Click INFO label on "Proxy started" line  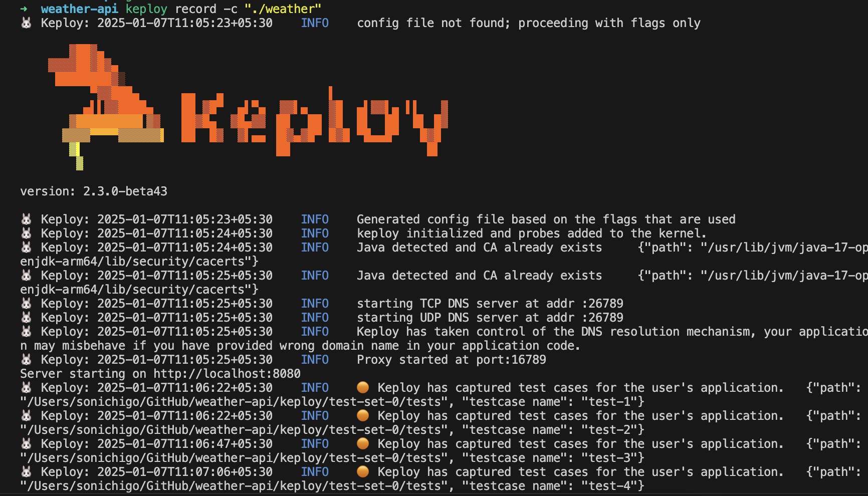pos(315,360)
